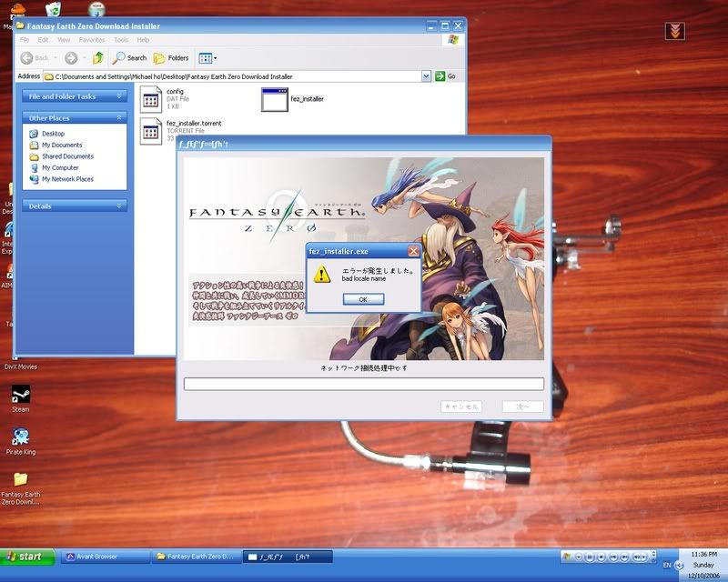Select the fez_installer.torrent file icon
Image resolution: width=728 pixels, height=582 pixels.
[x=151, y=131]
